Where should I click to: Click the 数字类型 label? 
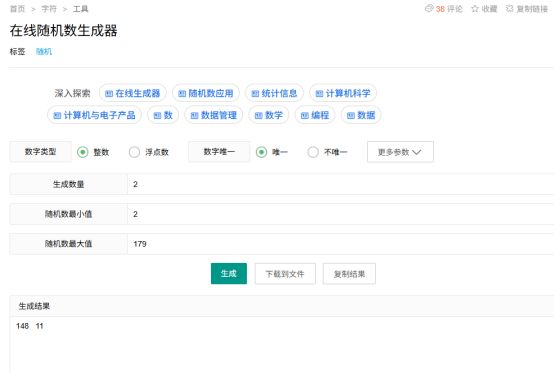pyautogui.click(x=41, y=152)
